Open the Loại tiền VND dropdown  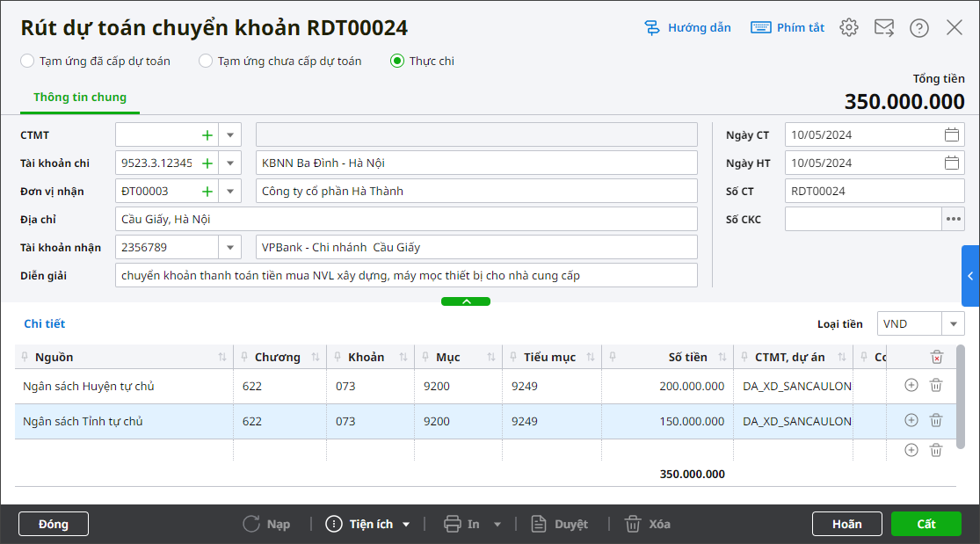tap(953, 324)
